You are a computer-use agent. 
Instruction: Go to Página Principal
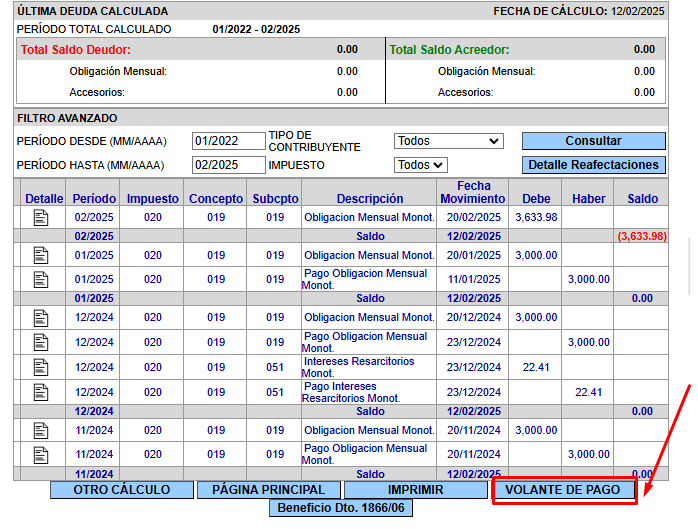(268, 490)
